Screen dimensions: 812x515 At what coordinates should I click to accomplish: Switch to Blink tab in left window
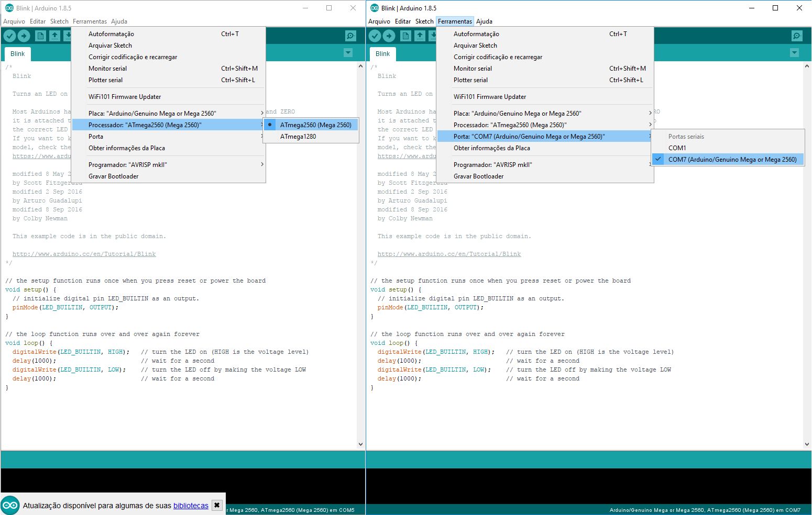tap(18, 54)
